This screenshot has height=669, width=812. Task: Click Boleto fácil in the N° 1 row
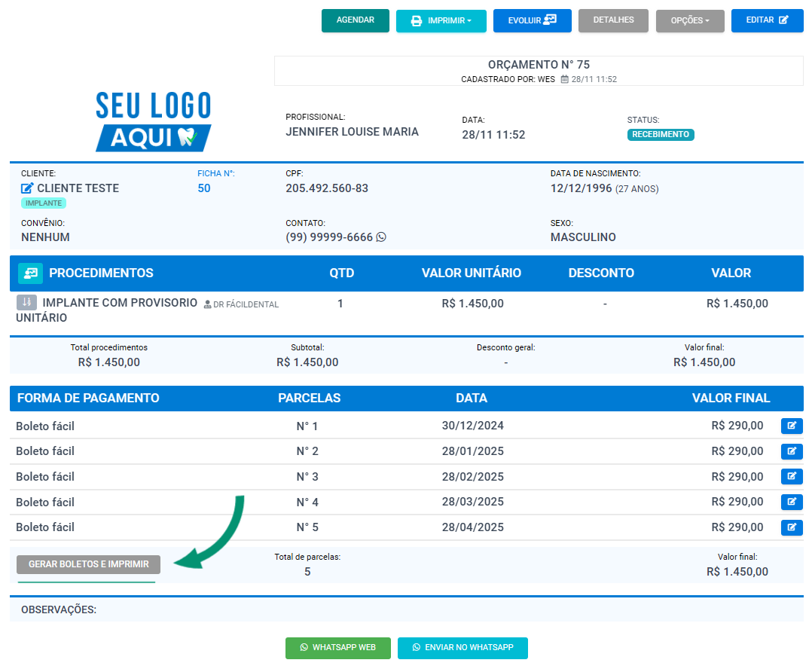tap(45, 426)
